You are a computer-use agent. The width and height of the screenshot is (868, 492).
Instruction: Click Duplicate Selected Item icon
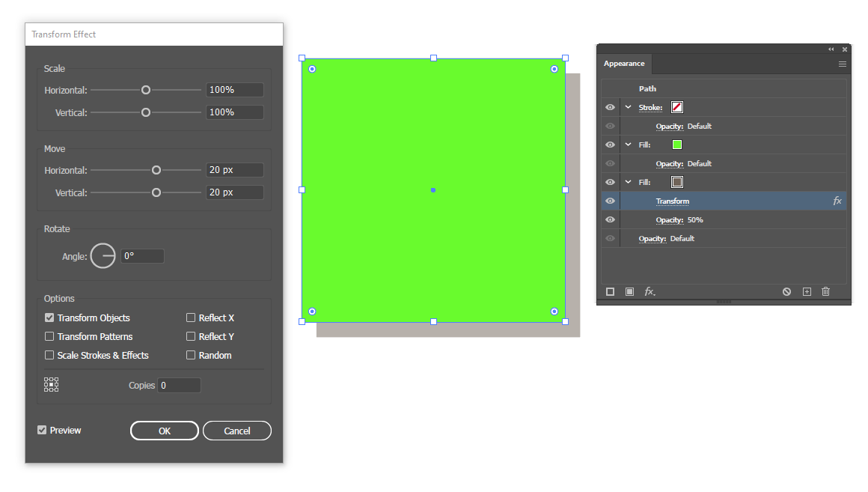(x=807, y=291)
